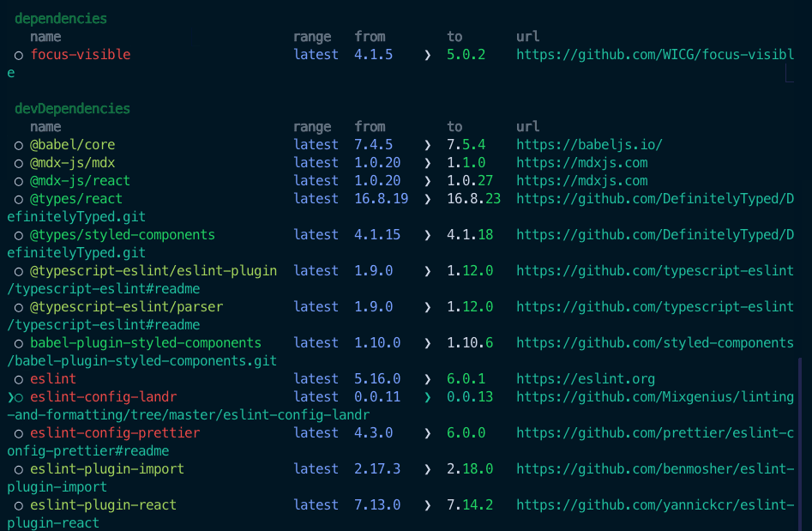The image size is (812, 531).
Task: Click target version 0.0.13
Action: click(470, 397)
